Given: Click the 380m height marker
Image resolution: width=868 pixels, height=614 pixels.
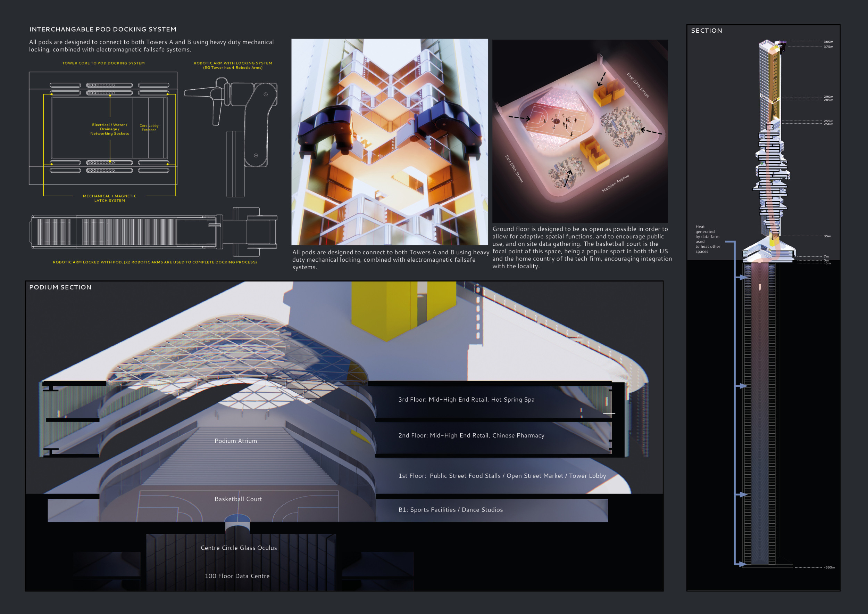Looking at the screenshot, I should click(x=828, y=42).
